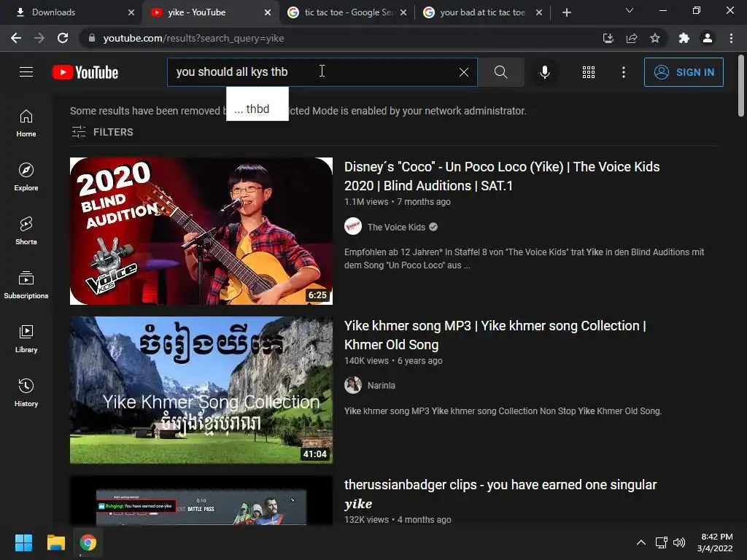
Task: Open the tab search dropdown chevron
Action: click(x=630, y=10)
